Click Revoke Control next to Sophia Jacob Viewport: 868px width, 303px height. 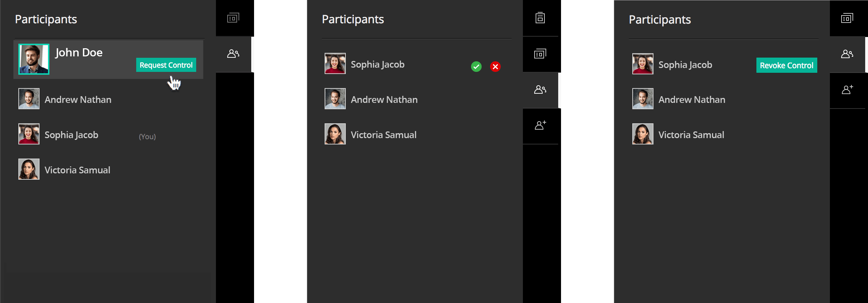(x=786, y=65)
